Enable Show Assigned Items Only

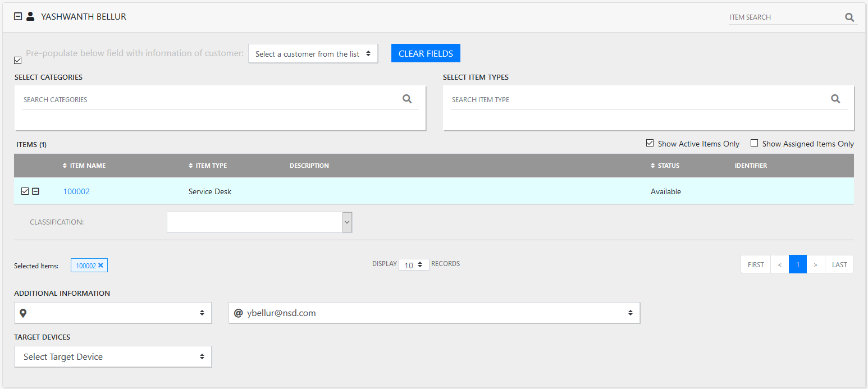tap(754, 143)
